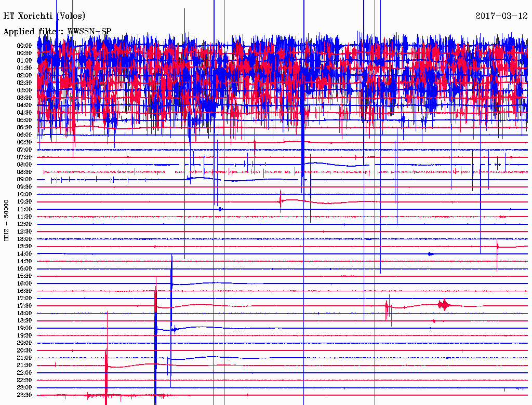Select the 09:30 time label
Screen dimensions: 532x405
click(x=24, y=186)
